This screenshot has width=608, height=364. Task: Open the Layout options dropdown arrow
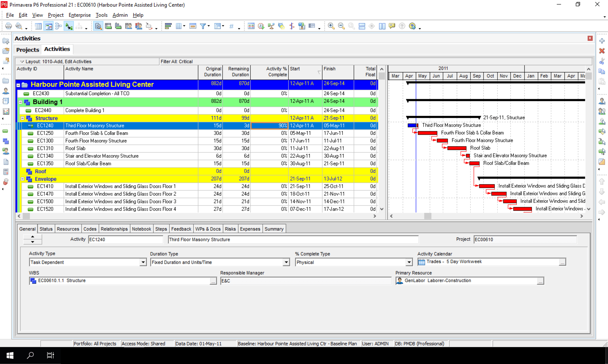(x=22, y=62)
